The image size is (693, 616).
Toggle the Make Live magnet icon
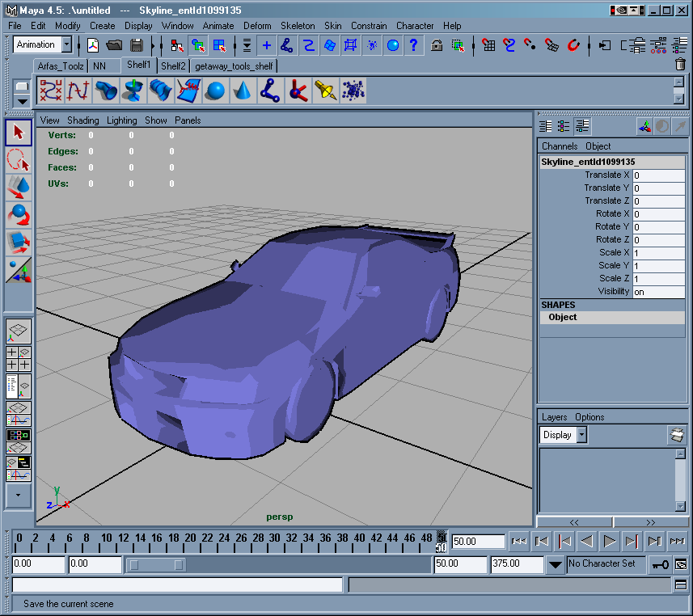(x=573, y=45)
